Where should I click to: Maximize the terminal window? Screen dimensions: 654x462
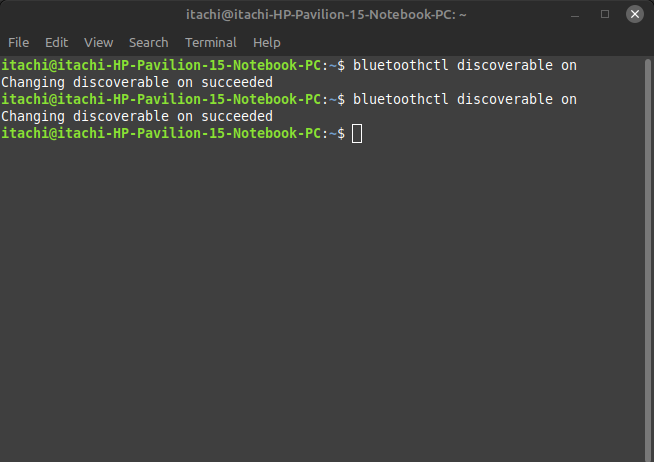point(605,15)
